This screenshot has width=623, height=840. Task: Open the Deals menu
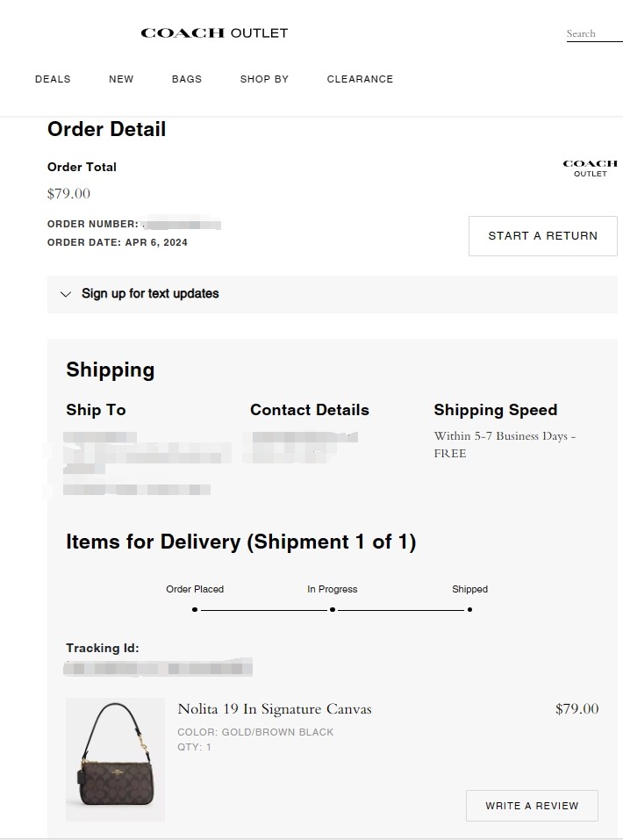53,79
